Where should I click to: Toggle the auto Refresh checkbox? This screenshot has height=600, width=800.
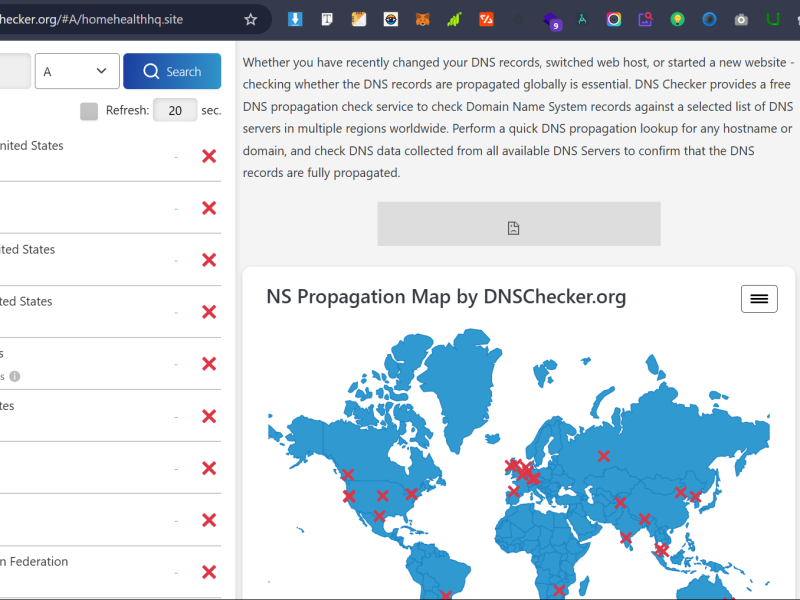coord(89,111)
